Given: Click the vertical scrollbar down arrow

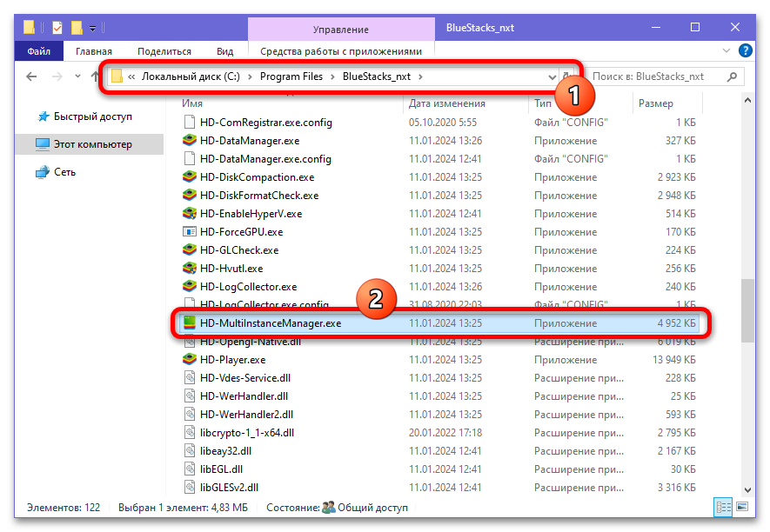Looking at the screenshot, I should pos(747,489).
